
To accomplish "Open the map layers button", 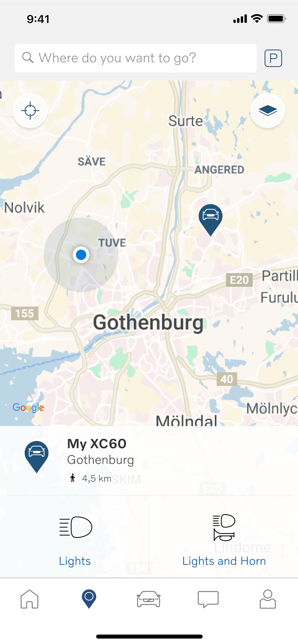I will pos(268,111).
